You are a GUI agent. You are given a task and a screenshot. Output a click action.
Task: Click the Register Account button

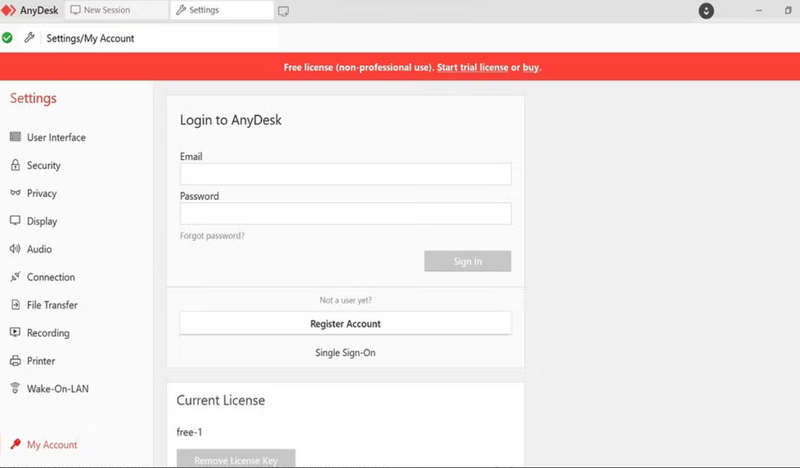345,324
